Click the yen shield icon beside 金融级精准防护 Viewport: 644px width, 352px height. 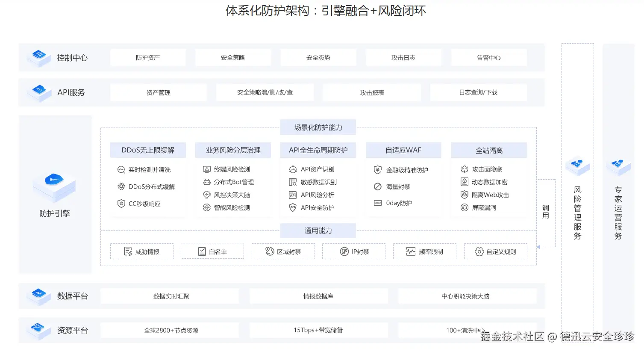click(x=378, y=170)
